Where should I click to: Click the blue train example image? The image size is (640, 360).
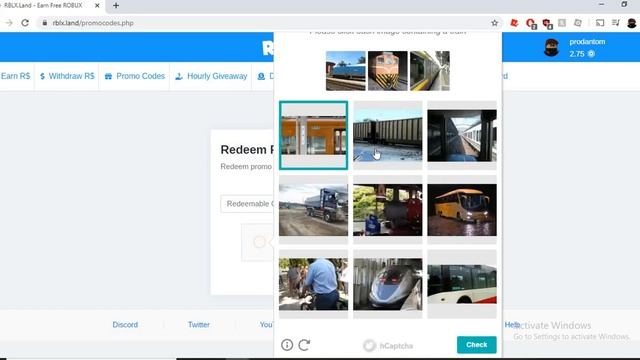coord(346,71)
